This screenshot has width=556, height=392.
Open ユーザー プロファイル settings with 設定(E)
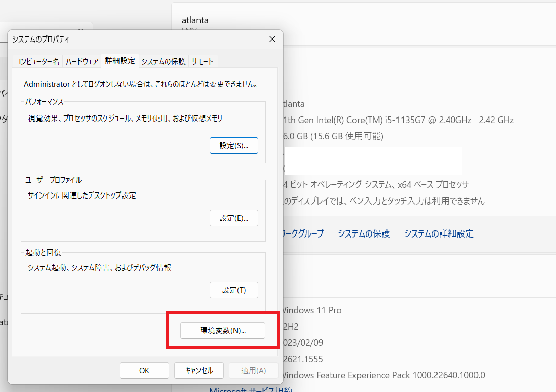(233, 218)
